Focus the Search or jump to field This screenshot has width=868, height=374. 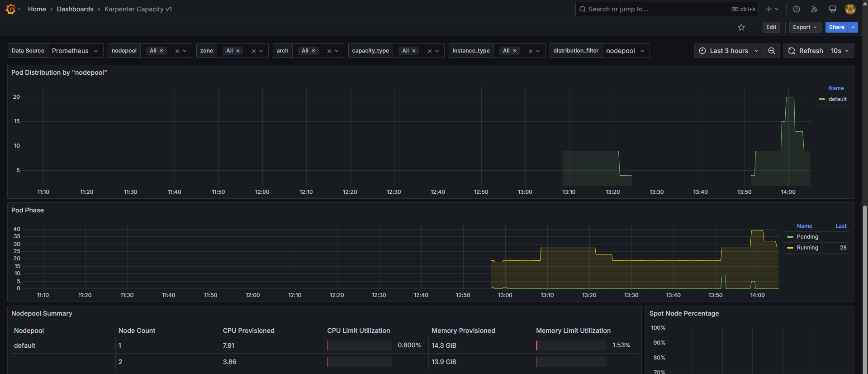[x=667, y=9]
